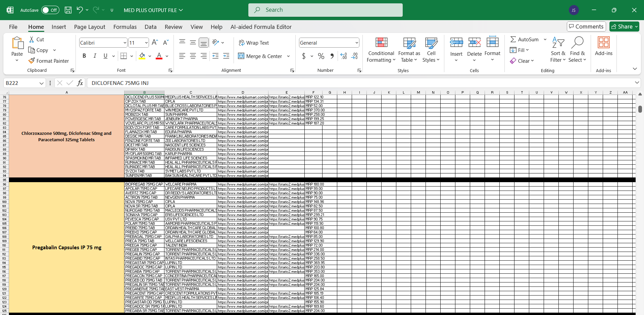This screenshot has height=315, width=644.
Task: Click the Save icon in title bar
Action: [68, 10]
